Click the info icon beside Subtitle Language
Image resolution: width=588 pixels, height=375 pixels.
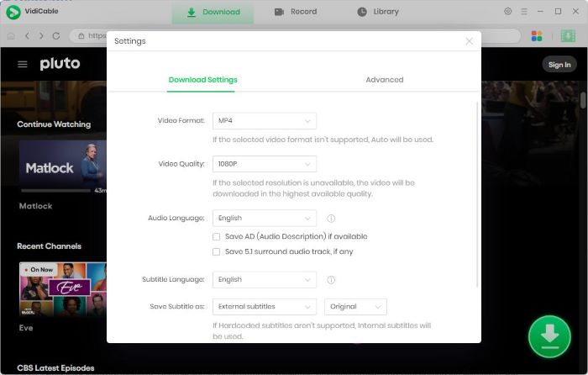pos(331,280)
